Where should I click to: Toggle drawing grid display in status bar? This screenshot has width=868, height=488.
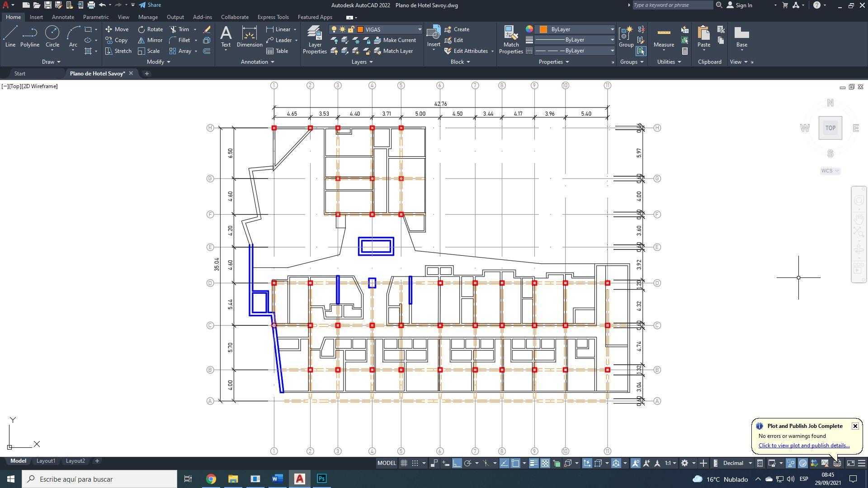click(x=404, y=463)
